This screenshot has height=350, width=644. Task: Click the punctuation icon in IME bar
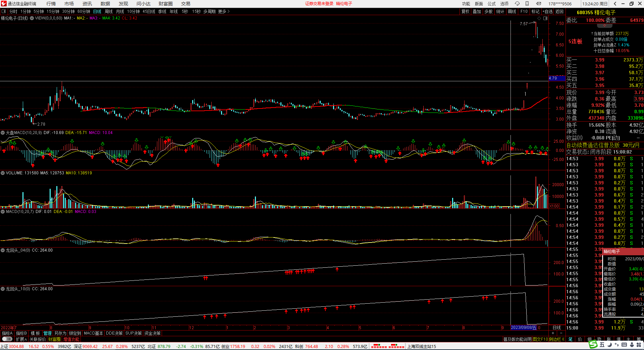[x=617, y=345]
